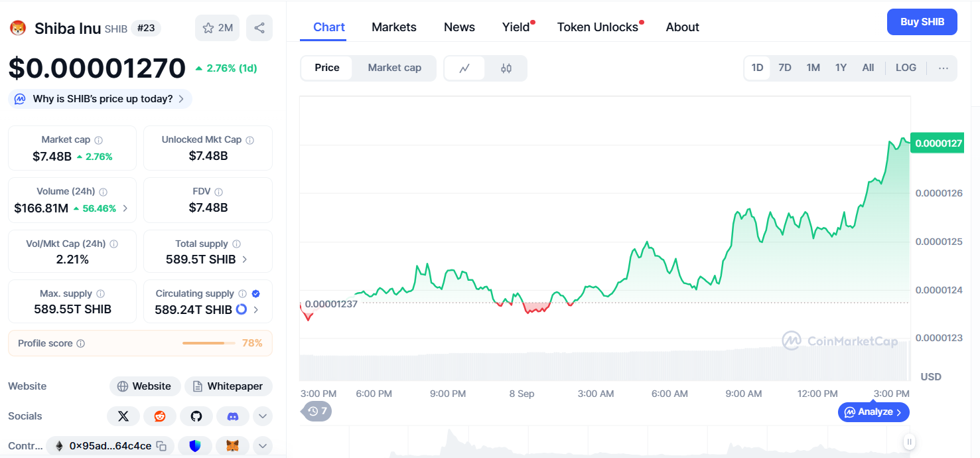This screenshot has height=458, width=980.
Task: Expand Volume (24h) details chevron
Action: pyautogui.click(x=125, y=208)
